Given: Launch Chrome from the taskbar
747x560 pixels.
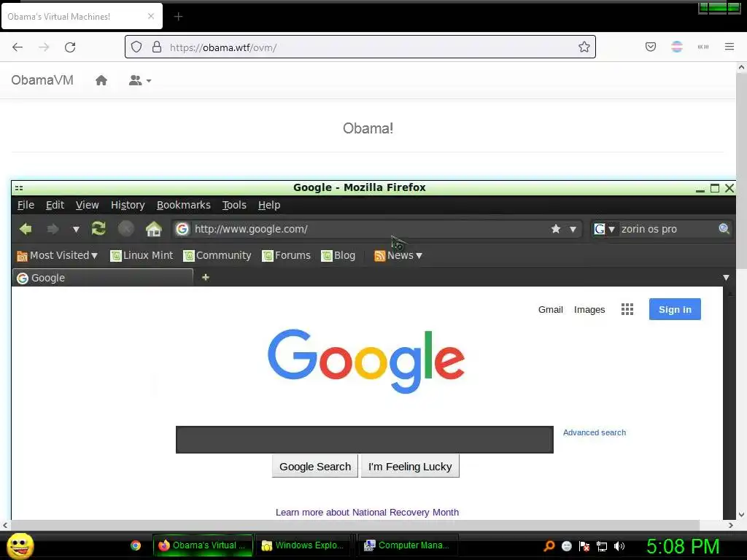Looking at the screenshot, I should tap(136, 545).
